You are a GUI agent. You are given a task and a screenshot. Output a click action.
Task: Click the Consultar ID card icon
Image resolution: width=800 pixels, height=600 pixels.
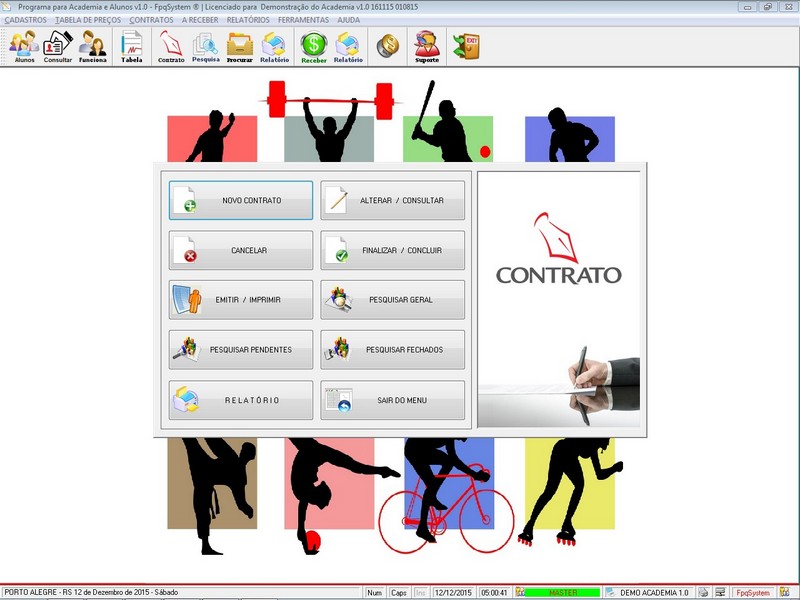(x=58, y=46)
